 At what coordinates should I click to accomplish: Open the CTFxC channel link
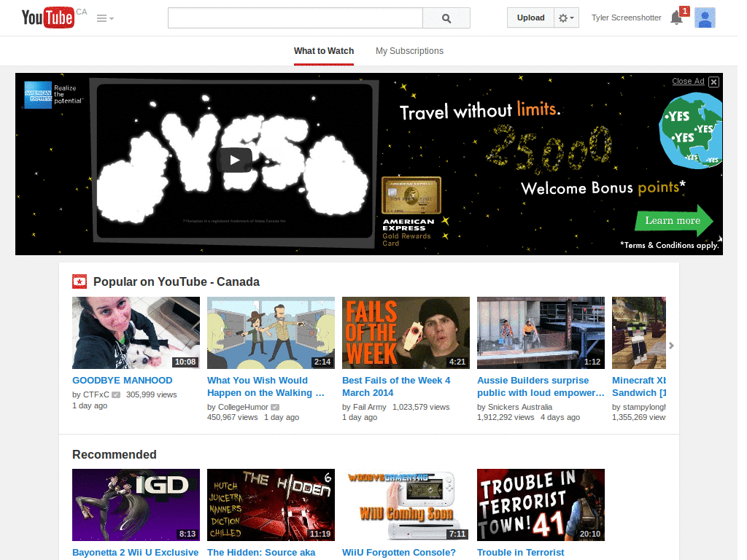pyautogui.click(x=96, y=394)
